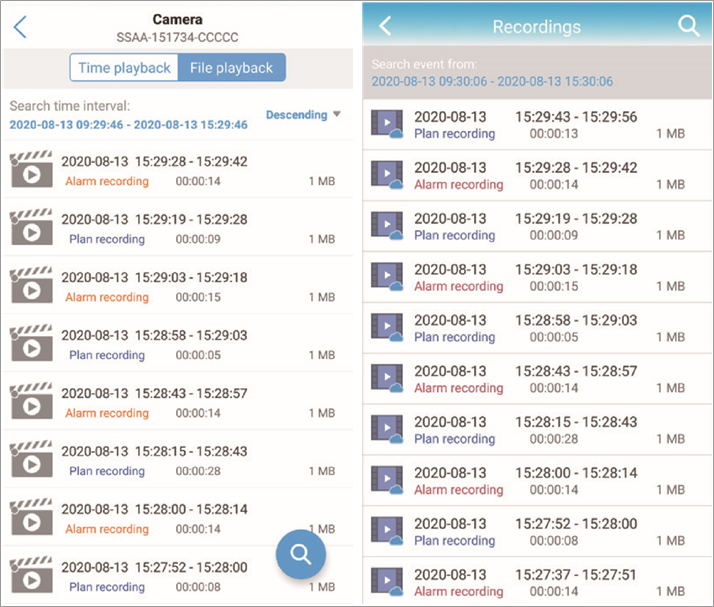Go back from the Camera screen
This screenshot has width=714, height=607.
tap(20, 27)
